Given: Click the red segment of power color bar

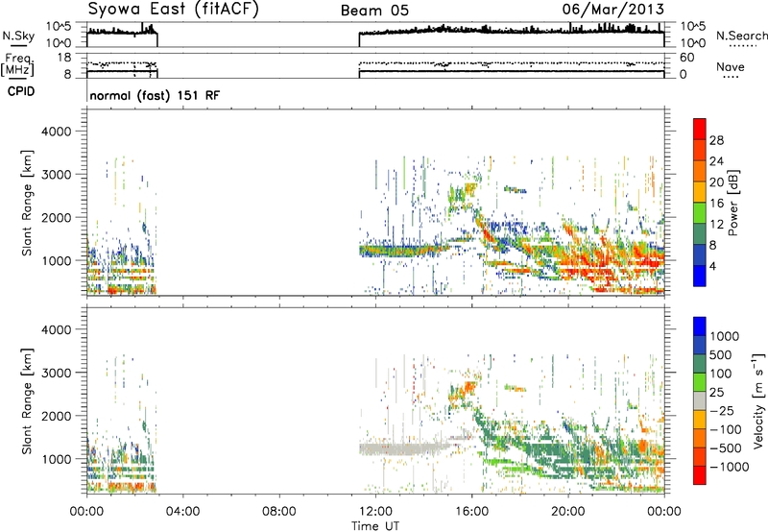Looking at the screenshot, I should click(700, 127).
